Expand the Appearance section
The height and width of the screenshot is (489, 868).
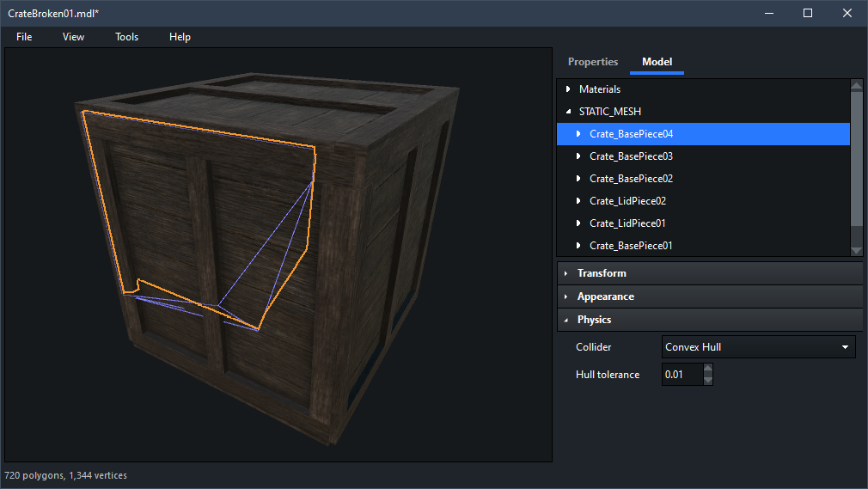click(x=710, y=296)
